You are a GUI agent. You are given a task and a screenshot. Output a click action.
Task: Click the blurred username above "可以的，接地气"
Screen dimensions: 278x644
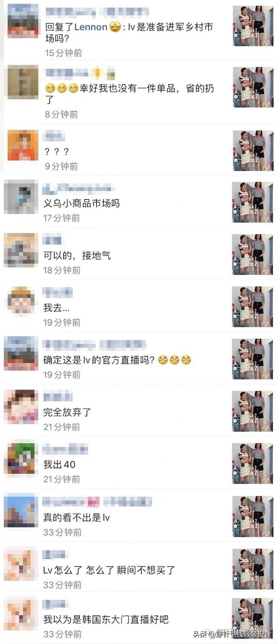52,240
